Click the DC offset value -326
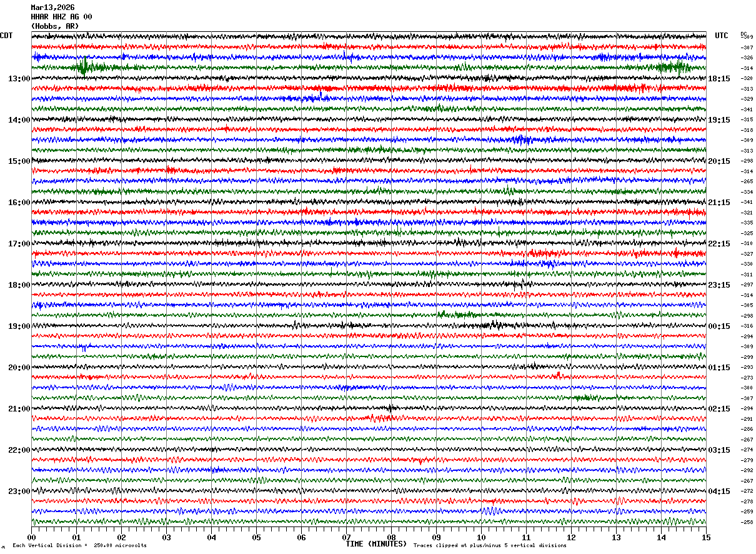756x554 pixels. click(x=747, y=58)
